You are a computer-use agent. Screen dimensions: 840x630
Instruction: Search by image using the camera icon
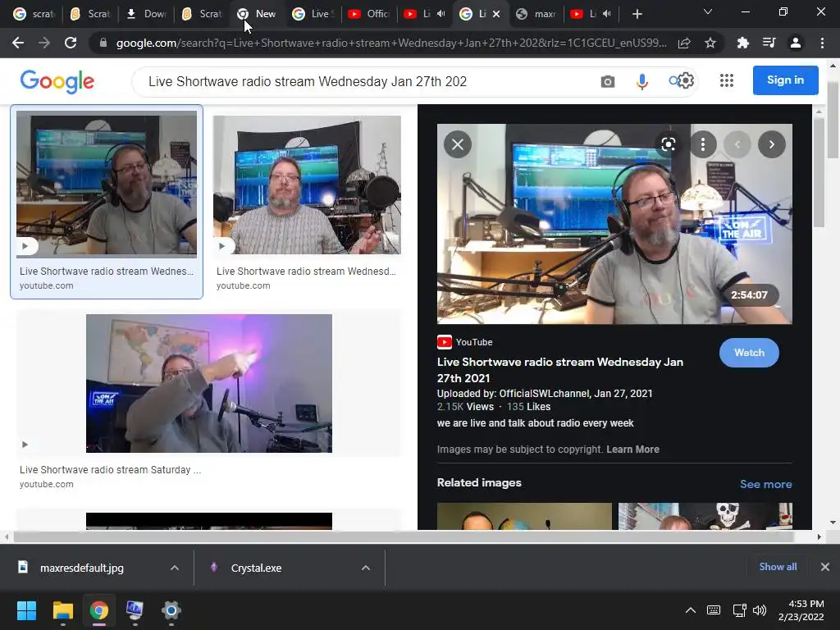(x=608, y=81)
